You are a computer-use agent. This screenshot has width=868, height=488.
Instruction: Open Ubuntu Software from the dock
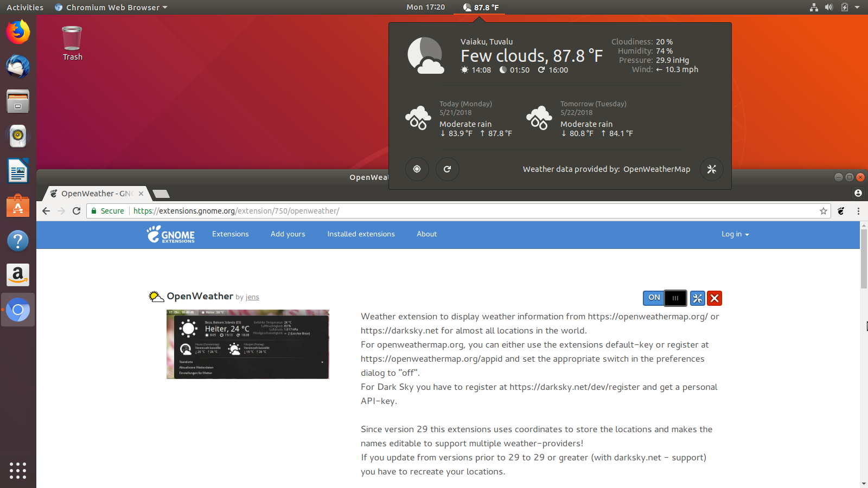pyautogui.click(x=18, y=206)
